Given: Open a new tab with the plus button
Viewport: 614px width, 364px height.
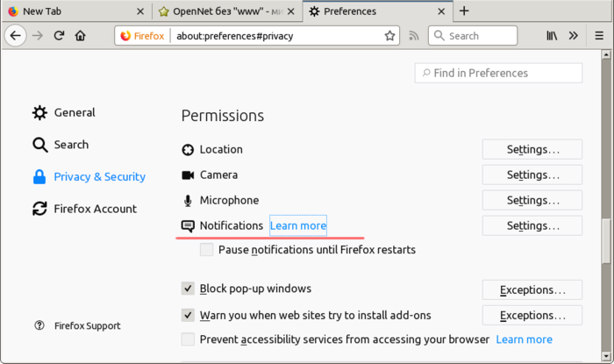Looking at the screenshot, I should click(464, 11).
